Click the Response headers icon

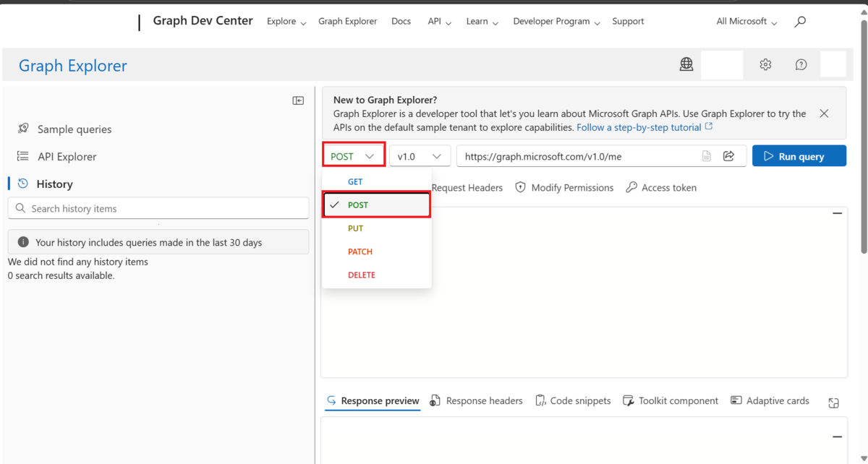coord(435,400)
